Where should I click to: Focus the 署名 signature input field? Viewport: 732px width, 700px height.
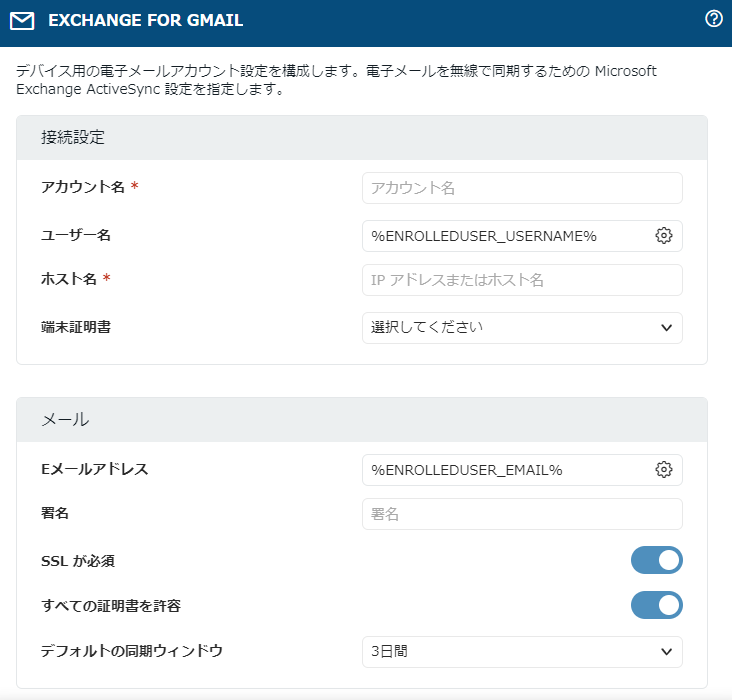[x=522, y=514]
